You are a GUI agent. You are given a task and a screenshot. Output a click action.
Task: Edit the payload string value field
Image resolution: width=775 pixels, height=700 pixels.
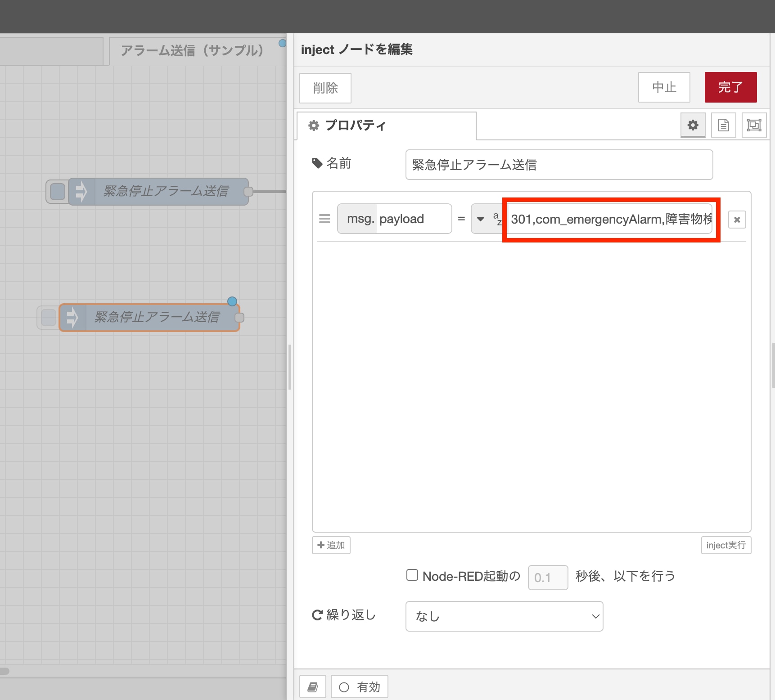tap(611, 219)
